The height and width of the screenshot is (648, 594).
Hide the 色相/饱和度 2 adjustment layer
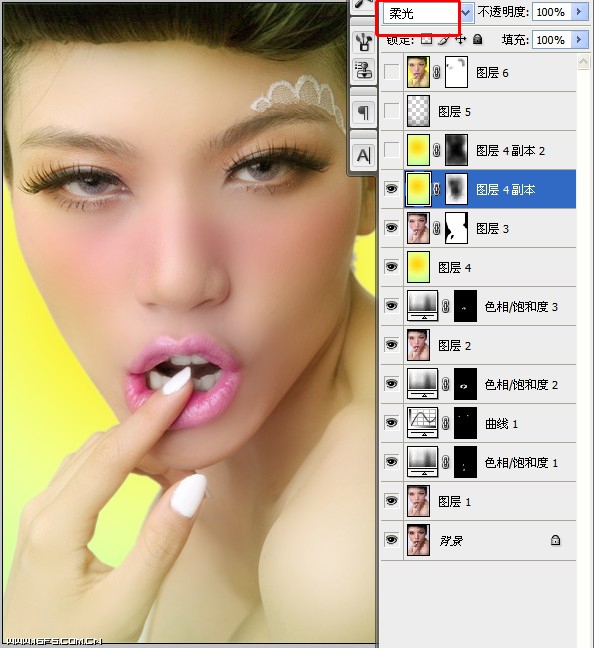click(x=391, y=384)
